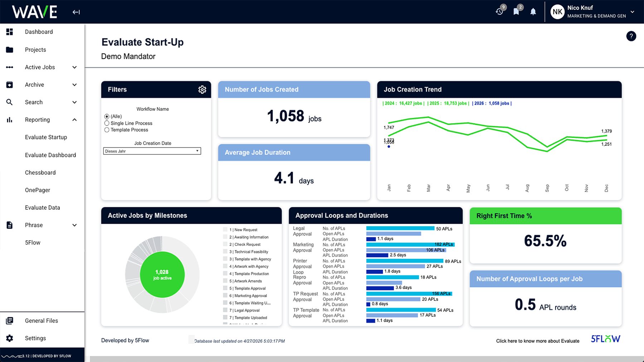Click the WAVE logo

tap(34, 12)
